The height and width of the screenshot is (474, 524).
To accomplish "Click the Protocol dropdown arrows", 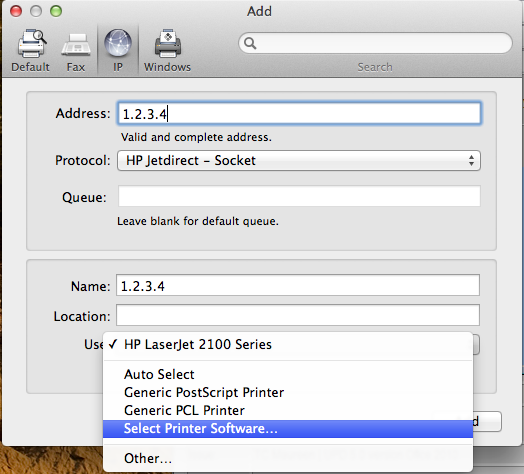I will 471,161.
